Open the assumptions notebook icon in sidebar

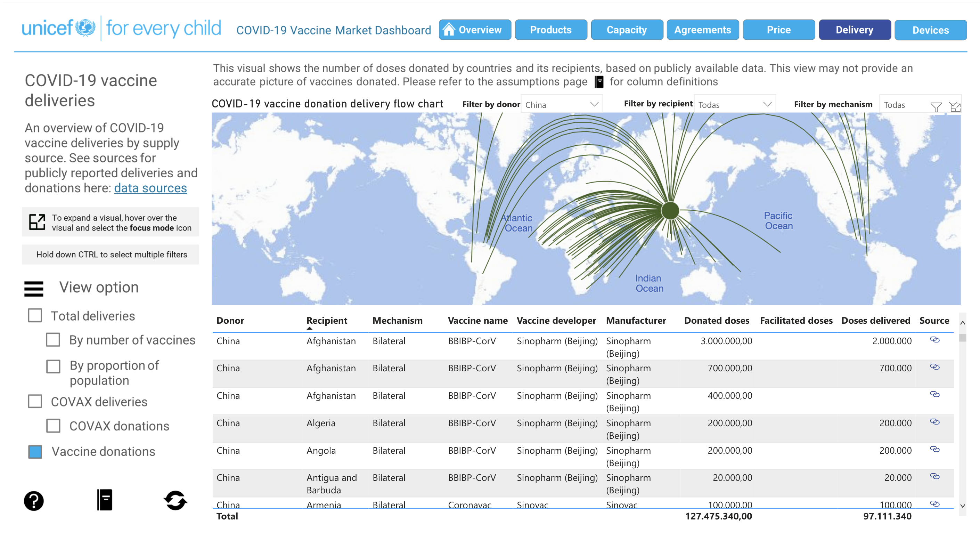tap(105, 500)
